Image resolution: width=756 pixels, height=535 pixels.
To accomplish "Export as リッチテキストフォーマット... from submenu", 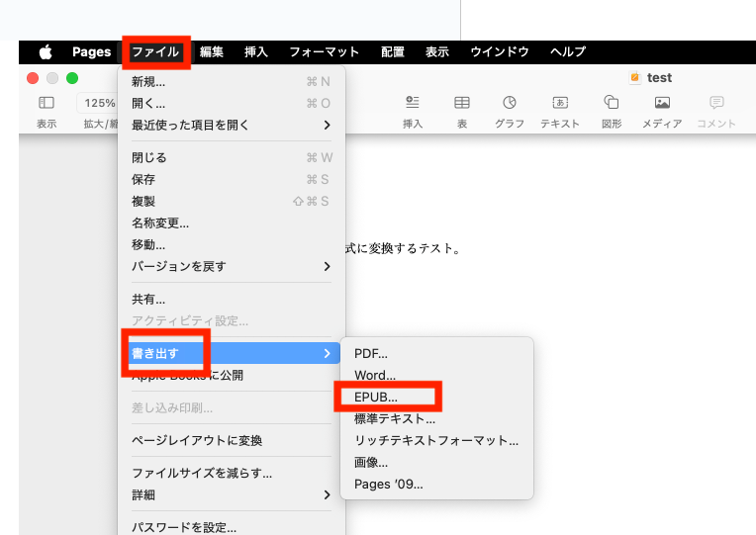I will (436, 440).
